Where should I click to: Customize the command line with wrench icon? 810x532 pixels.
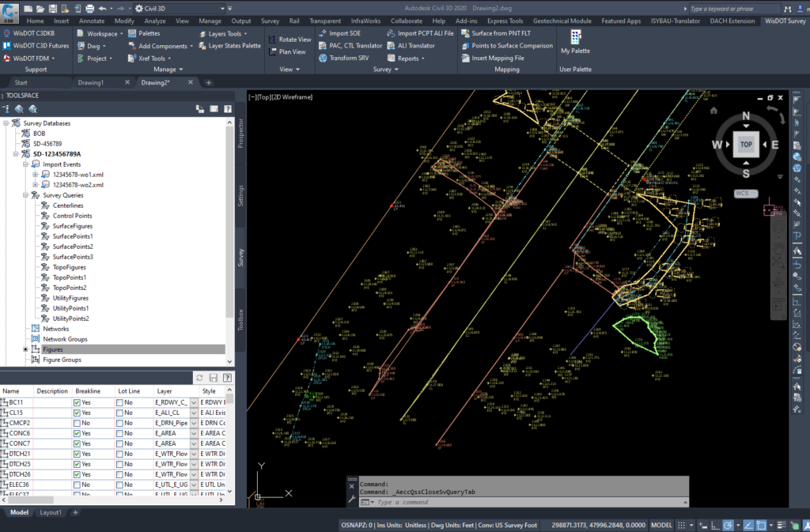pos(352,500)
